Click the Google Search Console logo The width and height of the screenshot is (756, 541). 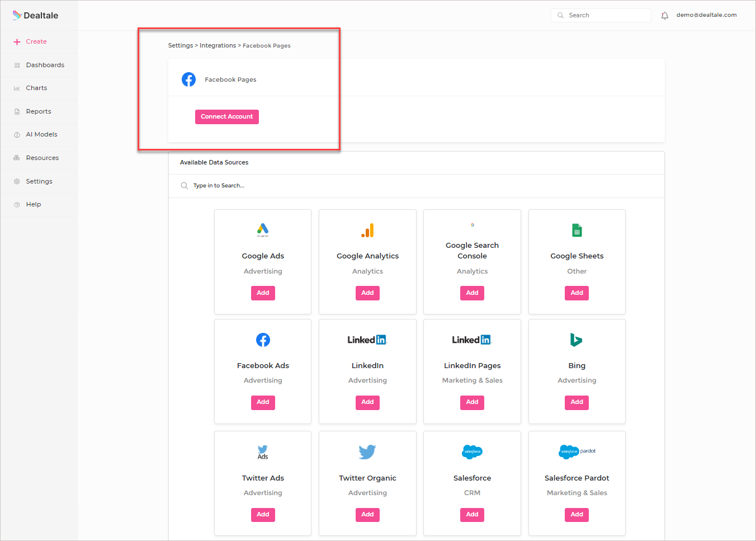pos(472,225)
